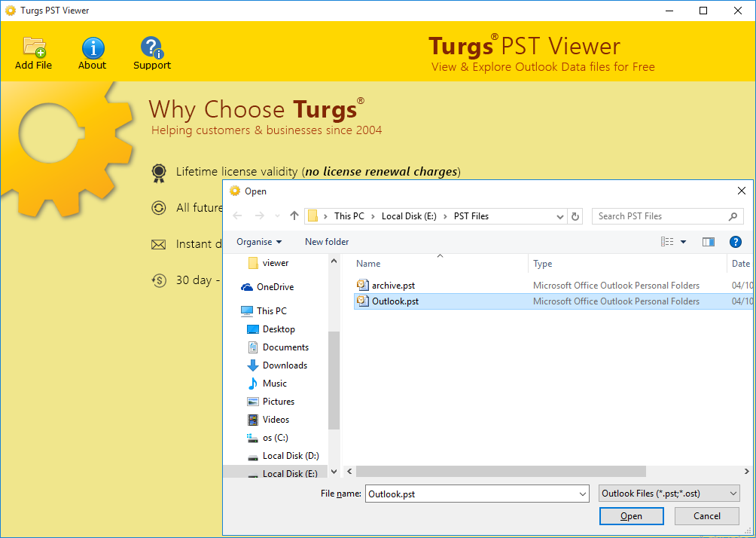Toggle the preview pane icon
756x538 pixels.
click(x=709, y=242)
